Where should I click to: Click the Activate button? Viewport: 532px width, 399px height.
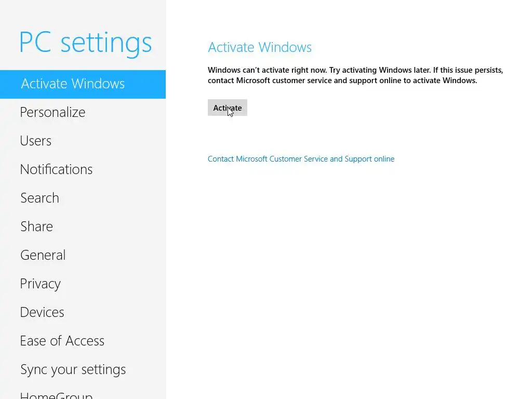click(228, 108)
